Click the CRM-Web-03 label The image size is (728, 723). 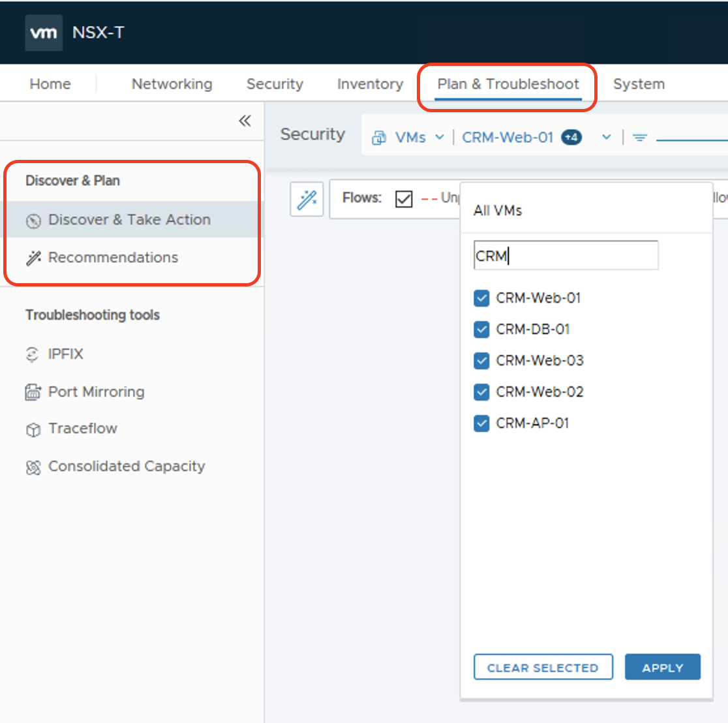click(x=540, y=361)
